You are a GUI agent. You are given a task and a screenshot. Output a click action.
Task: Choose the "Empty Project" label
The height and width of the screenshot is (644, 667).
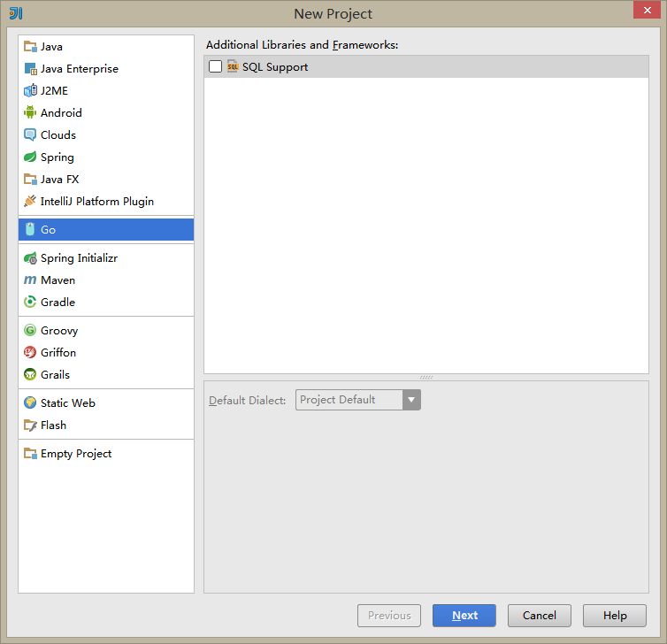click(x=76, y=454)
